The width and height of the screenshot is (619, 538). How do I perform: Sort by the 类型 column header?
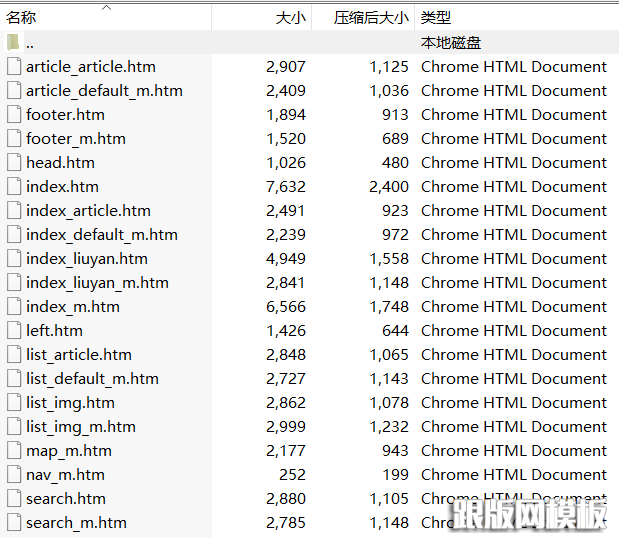coord(436,18)
